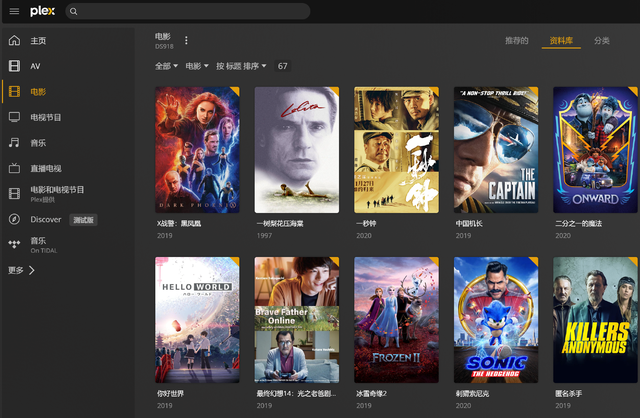The width and height of the screenshot is (640, 418).
Task: Open the Lolita poster
Action: pos(297,149)
